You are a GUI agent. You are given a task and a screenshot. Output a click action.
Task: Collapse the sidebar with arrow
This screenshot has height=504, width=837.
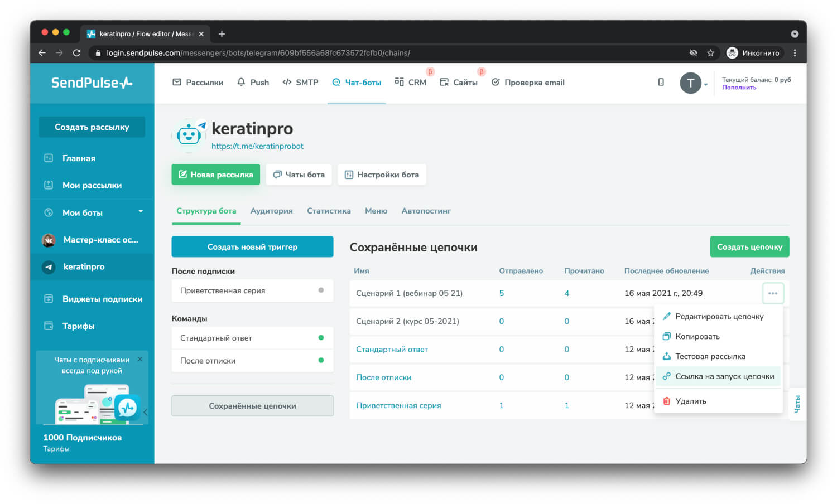[145, 413]
